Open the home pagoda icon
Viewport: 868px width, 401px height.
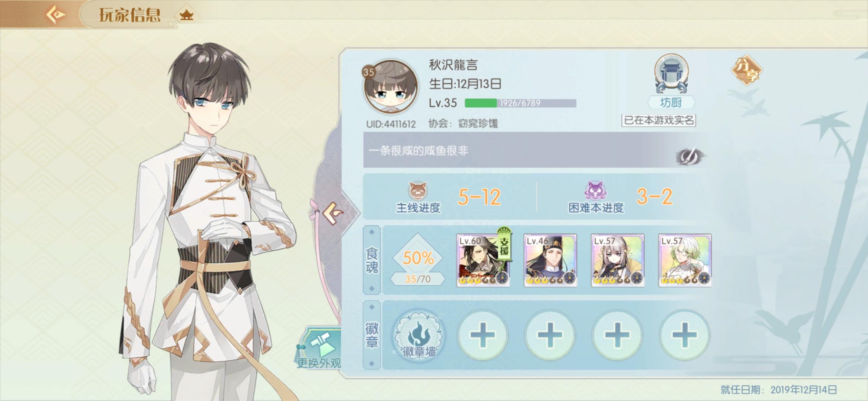tap(186, 15)
